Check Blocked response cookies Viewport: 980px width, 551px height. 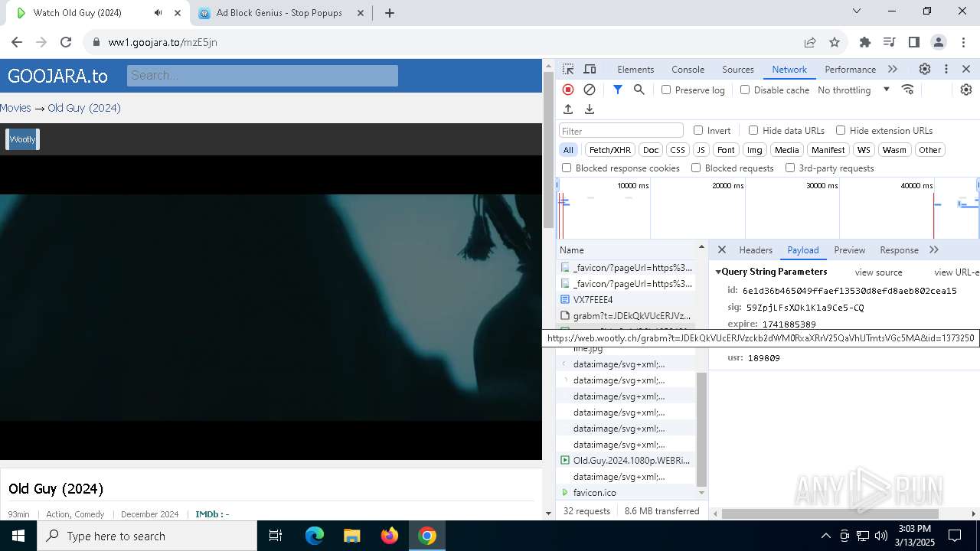[x=567, y=168]
